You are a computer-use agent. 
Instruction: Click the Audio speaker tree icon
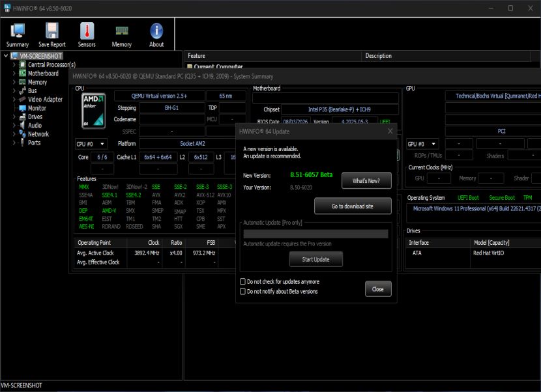click(23, 125)
